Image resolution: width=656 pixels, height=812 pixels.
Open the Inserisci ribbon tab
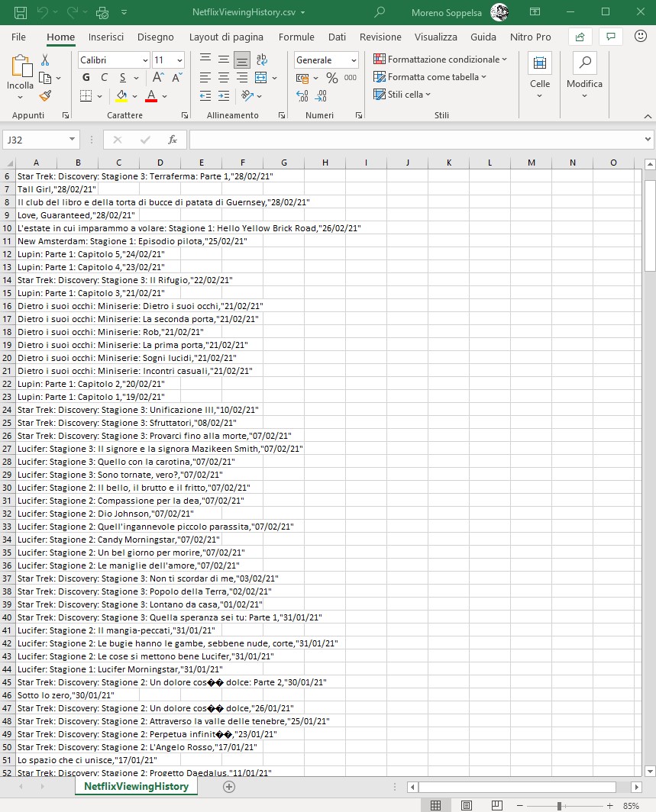(x=106, y=37)
